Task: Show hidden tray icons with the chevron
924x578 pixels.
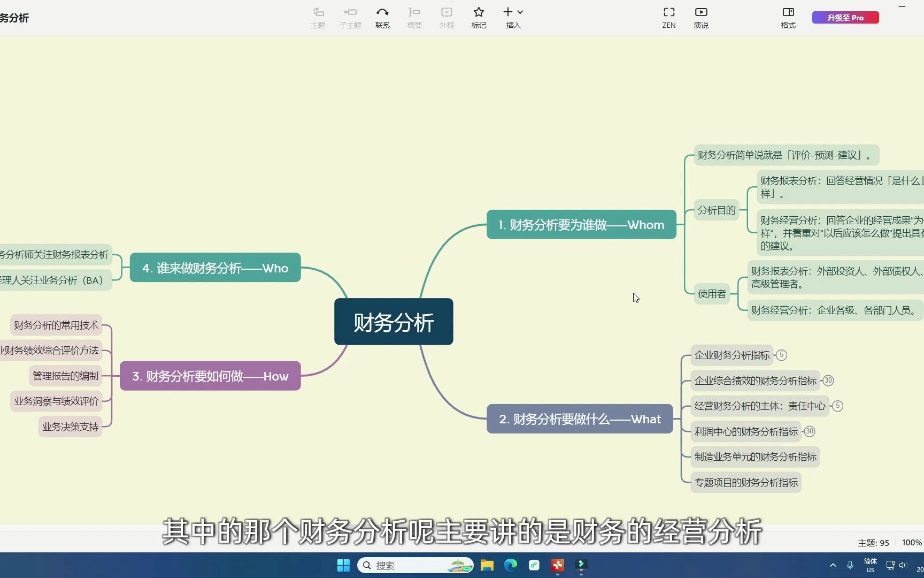Action: coord(833,565)
